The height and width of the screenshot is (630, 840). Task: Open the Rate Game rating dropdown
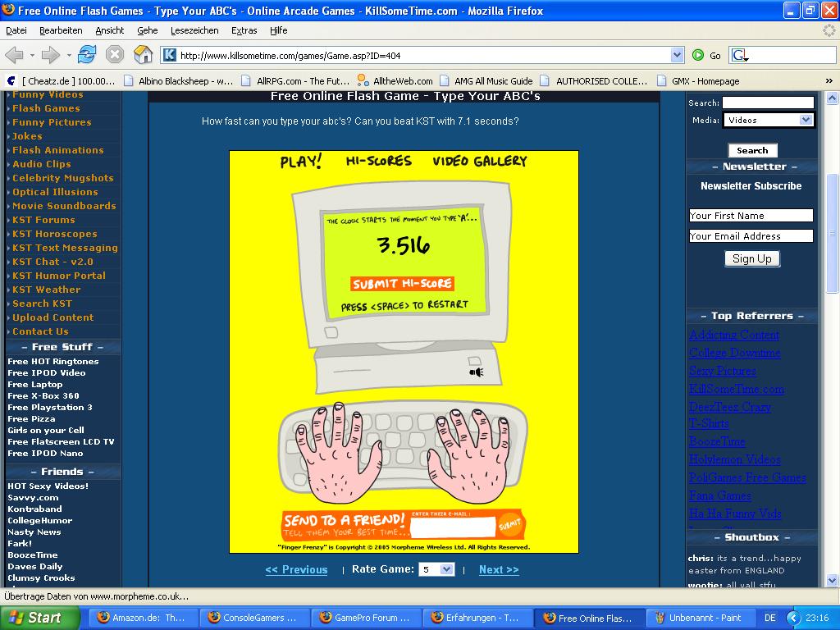(446, 569)
